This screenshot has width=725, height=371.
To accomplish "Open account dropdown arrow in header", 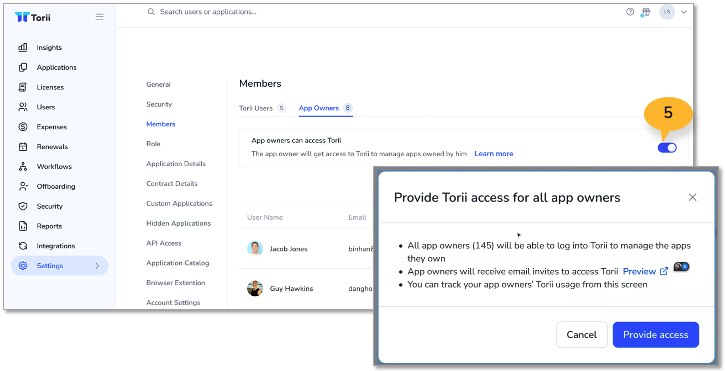I will [683, 12].
